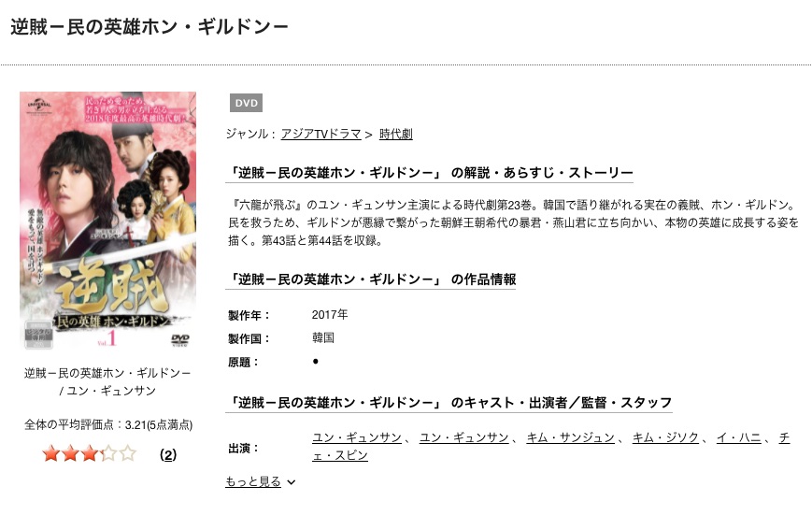The width and height of the screenshot is (812, 515).
Task: Open the アジアTVドラマ genre link
Action: tap(321, 135)
